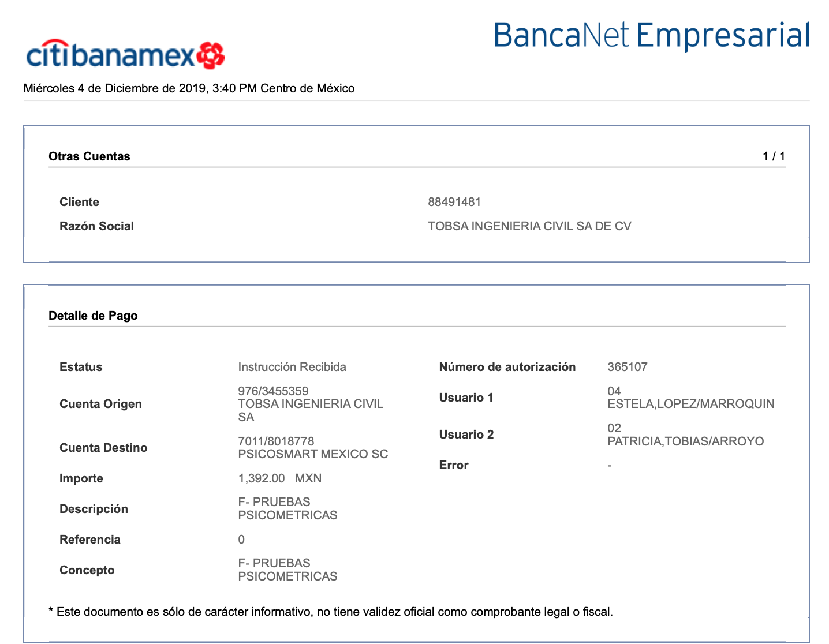Image resolution: width=829 pixels, height=644 pixels.
Task: Click the 'Cuenta Origen' label
Action: pos(100,404)
